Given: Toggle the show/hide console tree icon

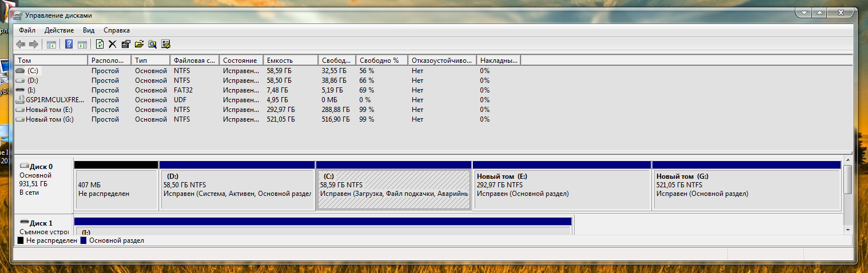Looking at the screenshot, I should point(51,44).
